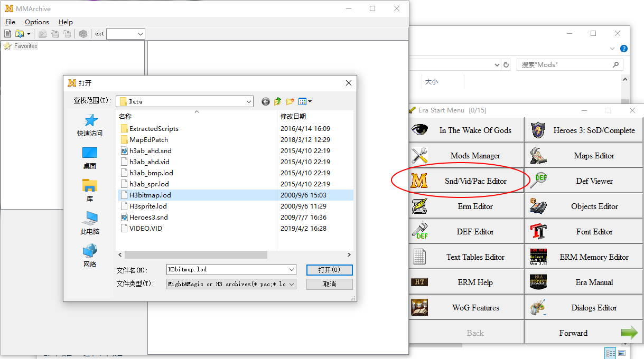This screenshot has height=359, width=644.
Task: Go to 网络 in the dialog sidebar
Action: pos(90,256)
